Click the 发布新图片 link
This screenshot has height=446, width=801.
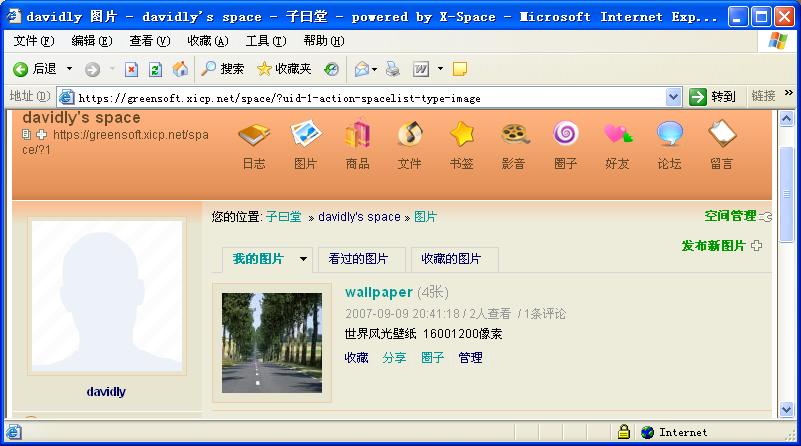coord(714,246)
